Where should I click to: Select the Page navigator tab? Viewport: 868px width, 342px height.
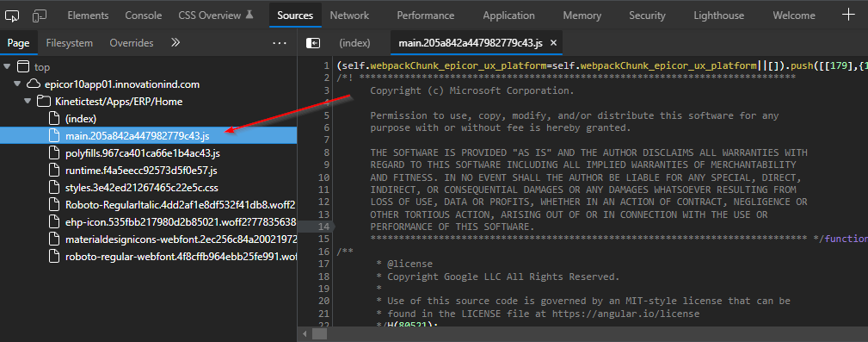18,43
